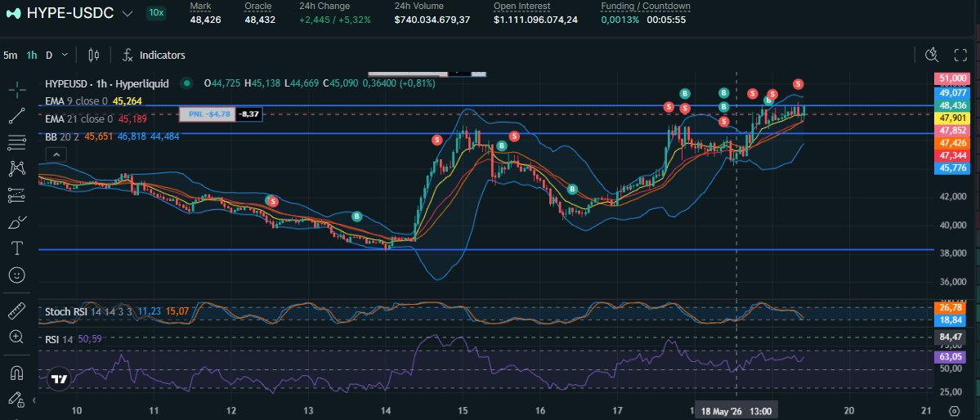
Task: Collapse the indicator legend with the caret
Action: (56, 154)
